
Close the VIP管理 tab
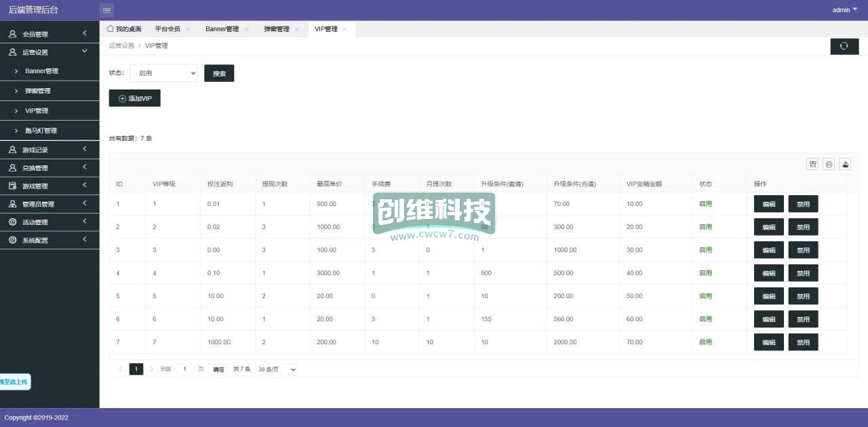pos(345,29)
